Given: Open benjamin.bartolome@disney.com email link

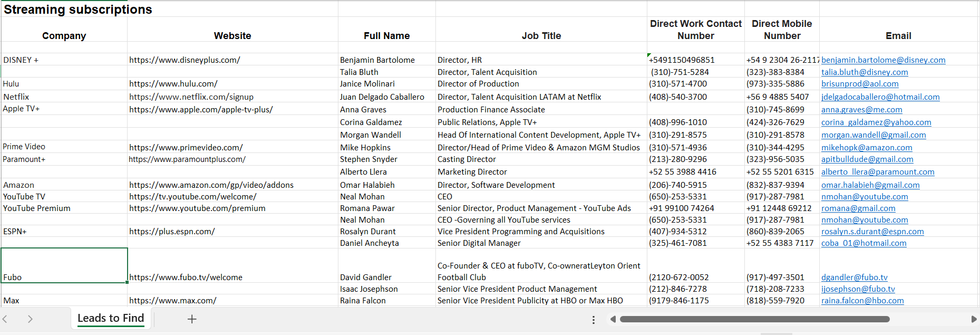Looking at the screenshot, I should [883, 60].
